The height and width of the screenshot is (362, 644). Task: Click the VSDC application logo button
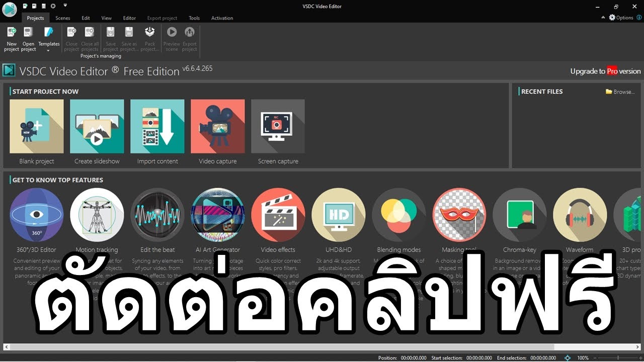click(x=10, y=9)
